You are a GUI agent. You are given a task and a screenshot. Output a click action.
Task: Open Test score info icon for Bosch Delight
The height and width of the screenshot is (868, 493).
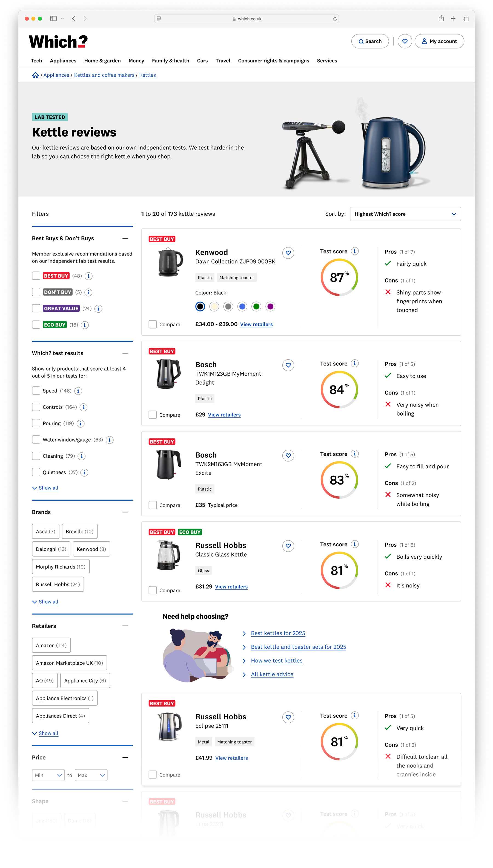354,364
